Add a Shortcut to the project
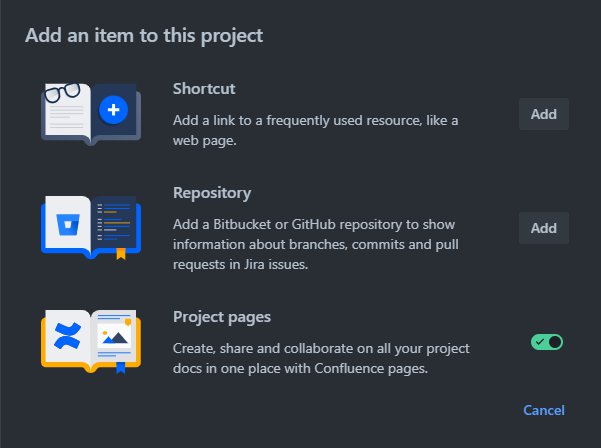 544,114
